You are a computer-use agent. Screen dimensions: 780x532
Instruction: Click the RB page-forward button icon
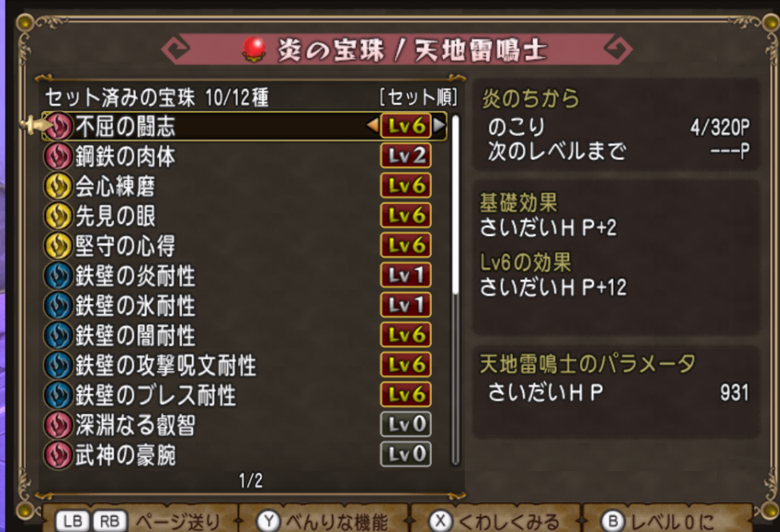pyautogui.click(x=110, y=521)
